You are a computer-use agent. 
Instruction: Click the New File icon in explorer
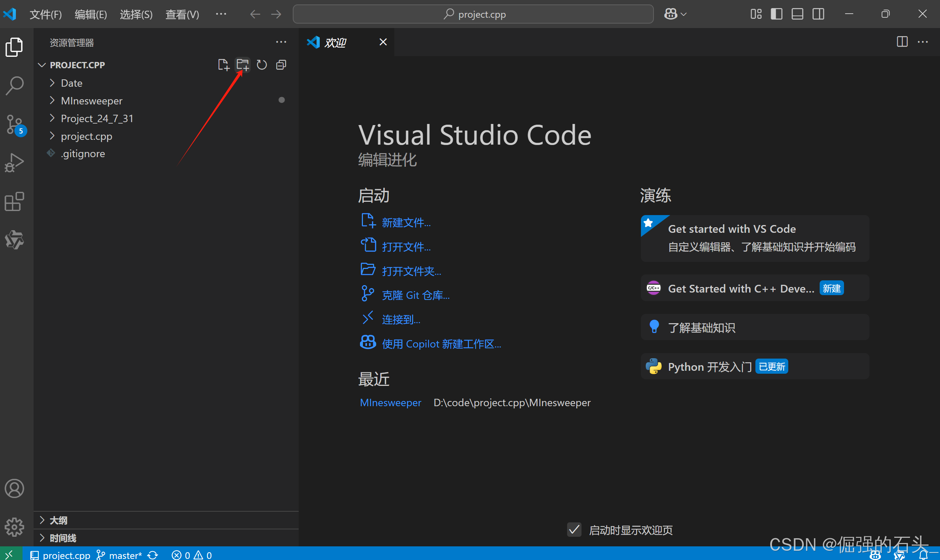[x=224, y=65]
